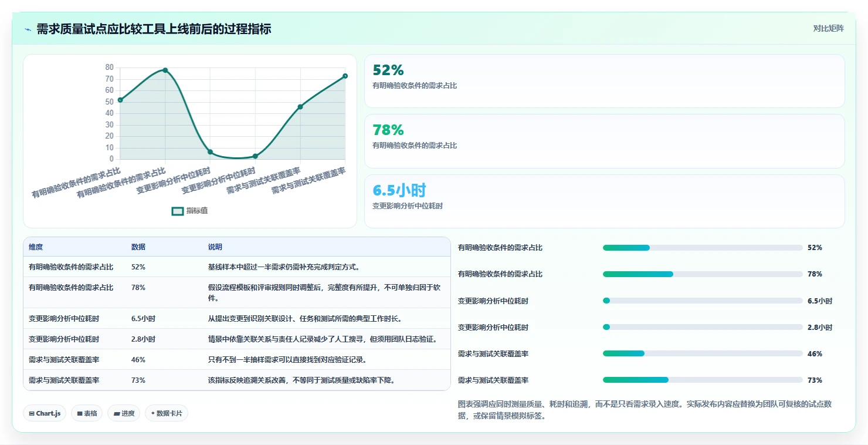
Task: Click the 维度 column header
Action: tap(36, 247)
